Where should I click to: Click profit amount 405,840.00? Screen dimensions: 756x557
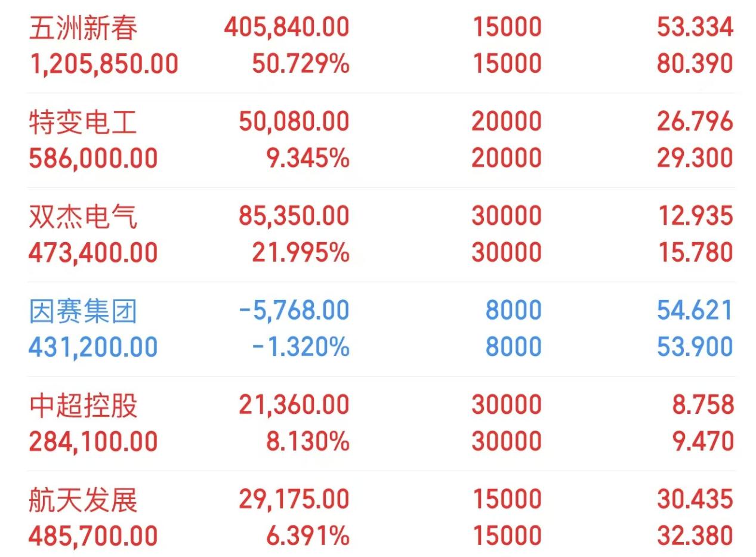pos(286,27)
